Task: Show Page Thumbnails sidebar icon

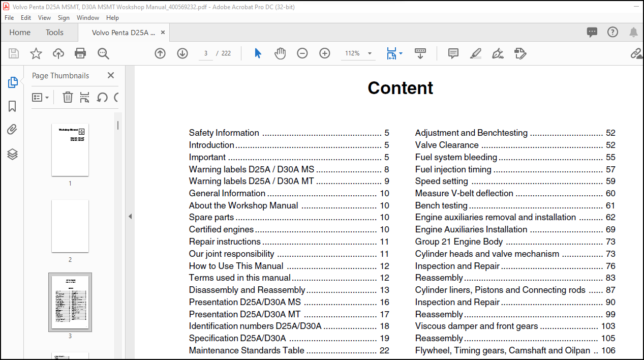Action: point(13,82)
